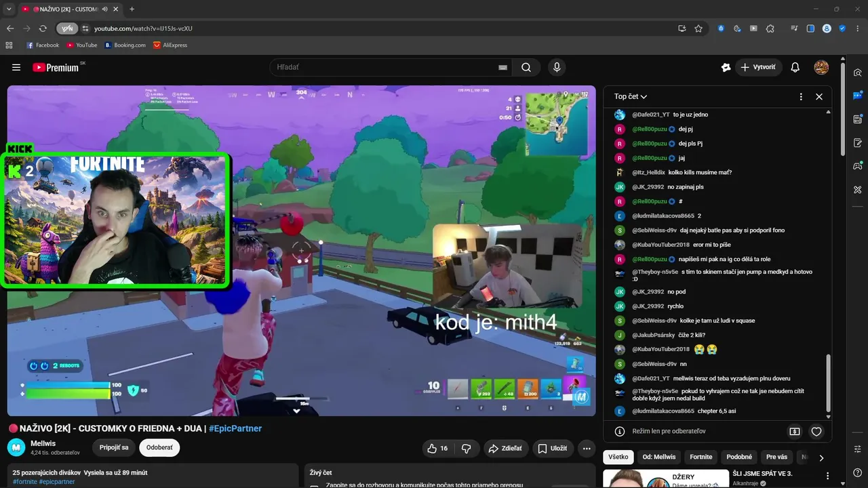868x488 pixels.
Task: Click the Vytvoriť create button
Action: (759, 67)
